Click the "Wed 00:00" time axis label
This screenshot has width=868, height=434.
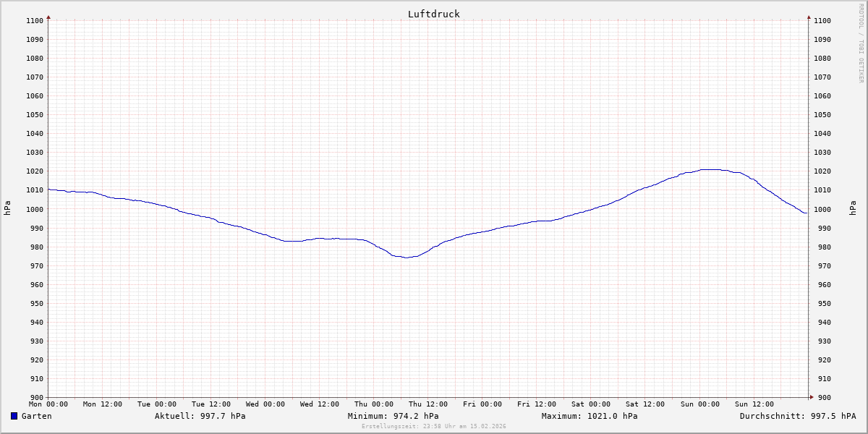tap(265, 404)
